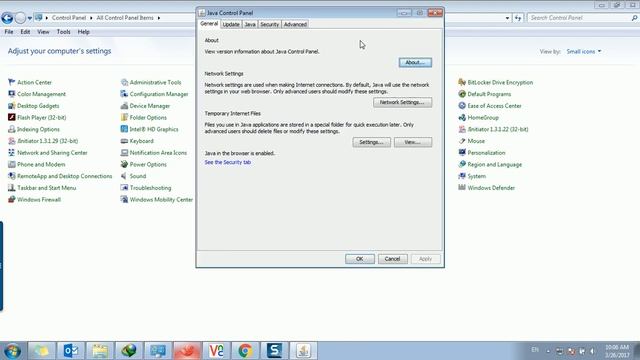Switch to the Security tab
Image resolution: width=640 pixels, height=360 pixels.
269,24
